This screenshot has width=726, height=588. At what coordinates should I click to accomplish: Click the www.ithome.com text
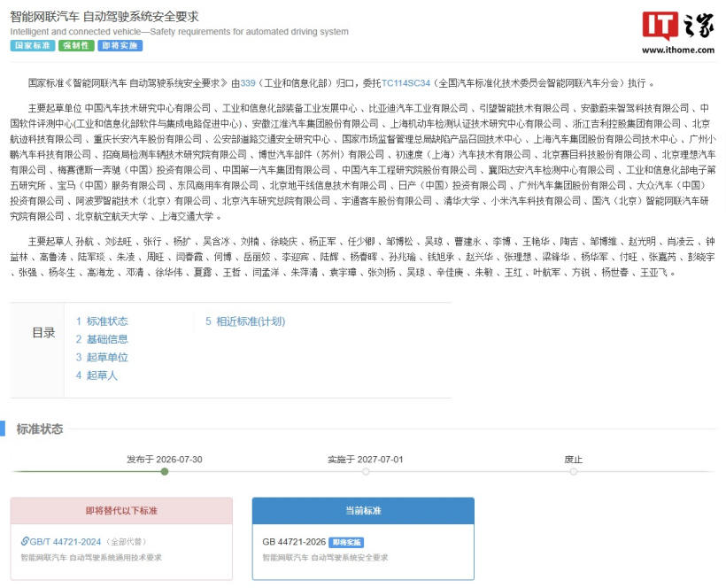pyautogui.click(x=678, y=50)
